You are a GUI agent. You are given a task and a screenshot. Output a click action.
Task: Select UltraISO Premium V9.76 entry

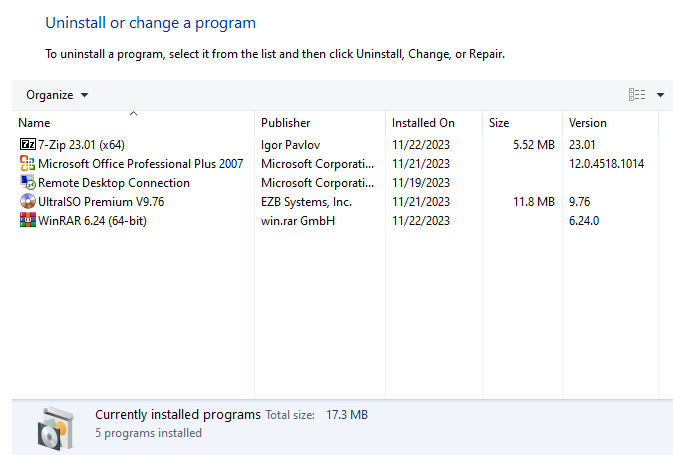[x=101, y=202]
